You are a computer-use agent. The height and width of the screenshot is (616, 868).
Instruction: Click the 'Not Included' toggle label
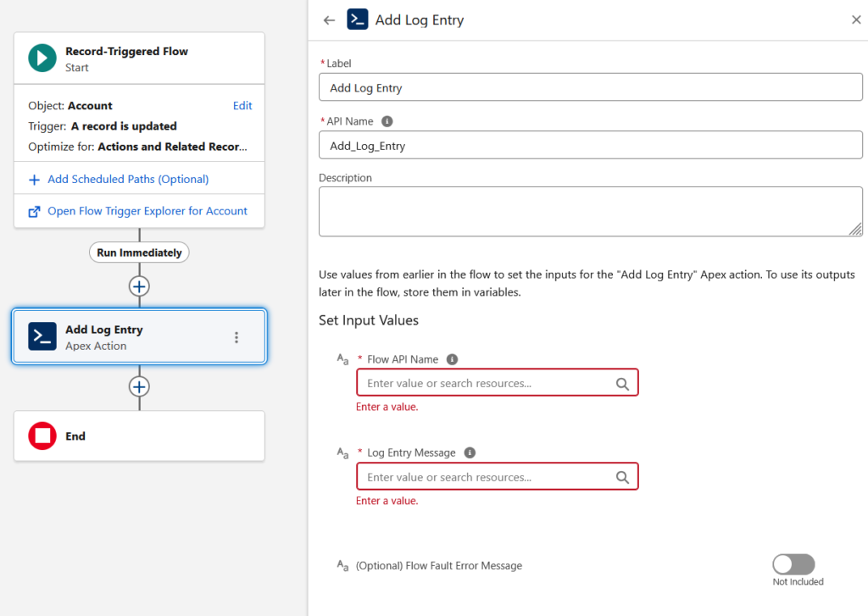click(x=798, y=582)
